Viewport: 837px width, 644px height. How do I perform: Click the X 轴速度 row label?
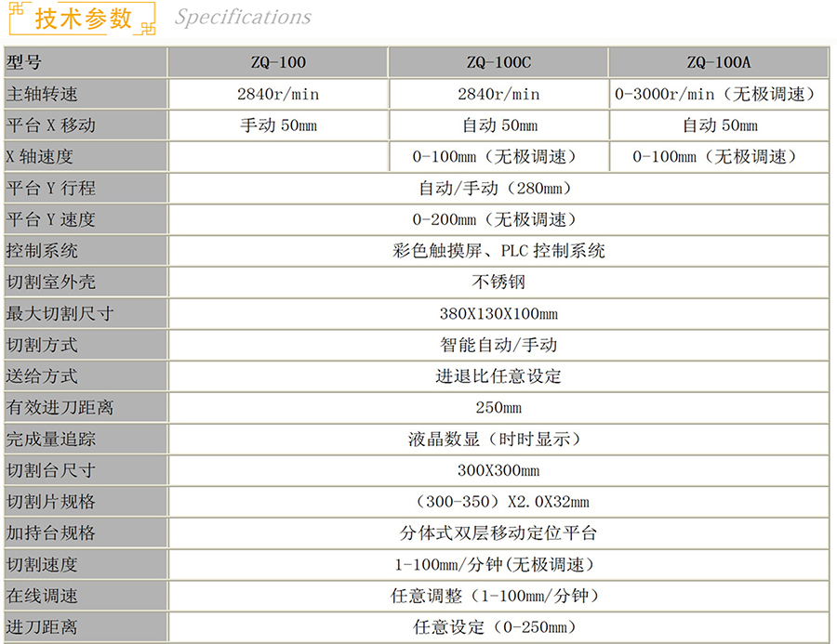[39, 157]
